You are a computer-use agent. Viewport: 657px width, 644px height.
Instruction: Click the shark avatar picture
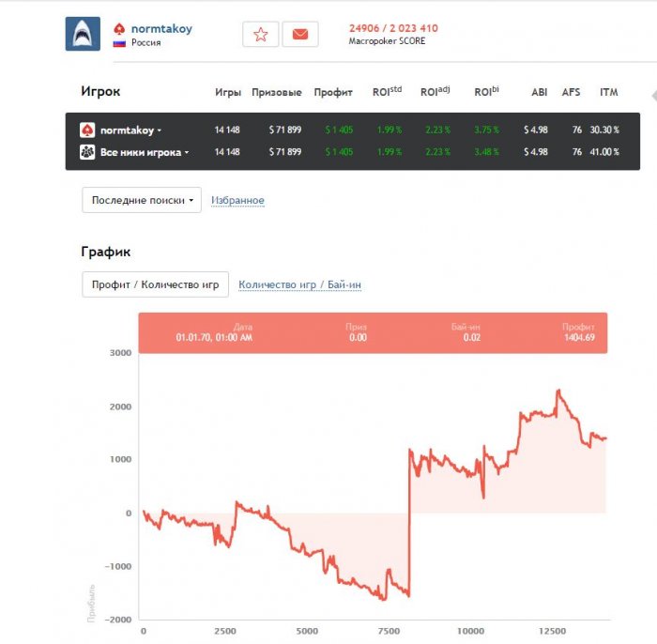[x=82, y=34]
